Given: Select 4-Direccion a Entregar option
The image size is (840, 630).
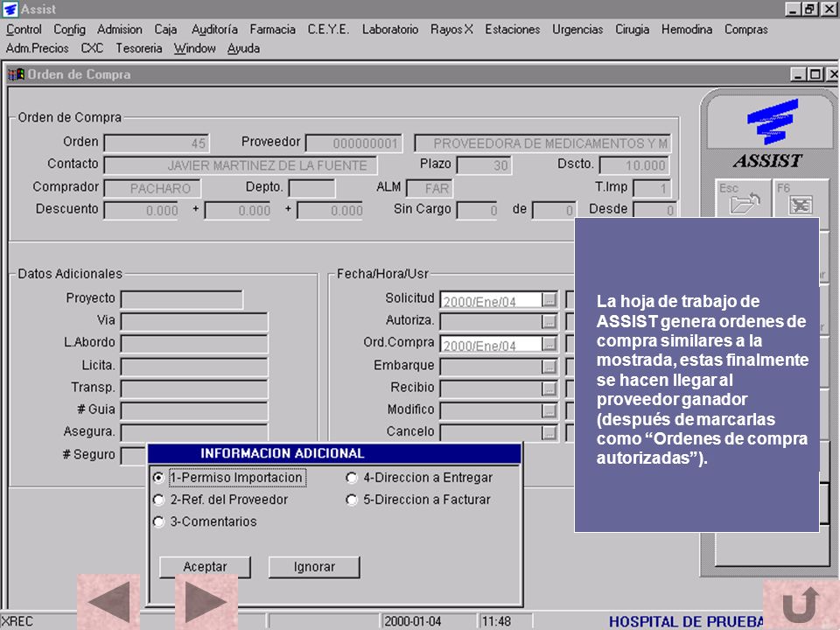Looking at the screenshot, I should coord(419,478).
